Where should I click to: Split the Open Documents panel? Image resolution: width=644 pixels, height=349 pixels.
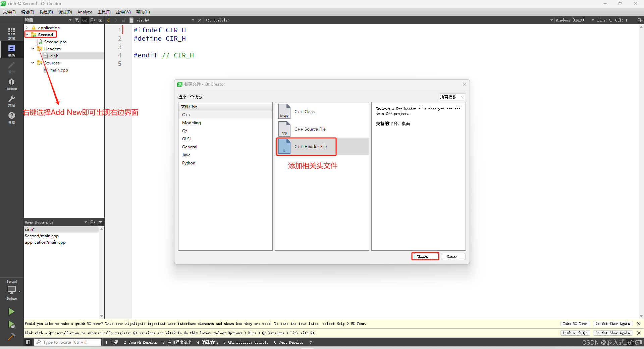(x=93, y=222)
